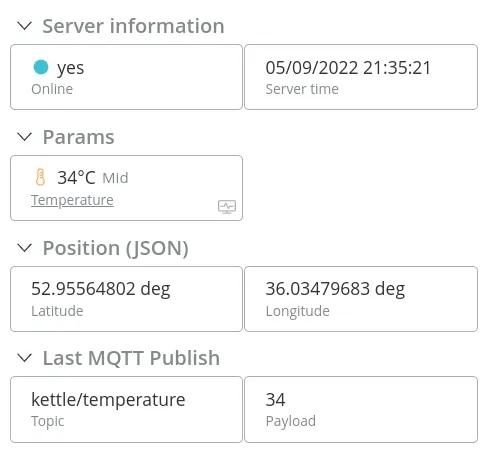Click the 05/09/2022 21:35:21 timestamp
Viewport: 501px width, 461px height.
[348, 68]
